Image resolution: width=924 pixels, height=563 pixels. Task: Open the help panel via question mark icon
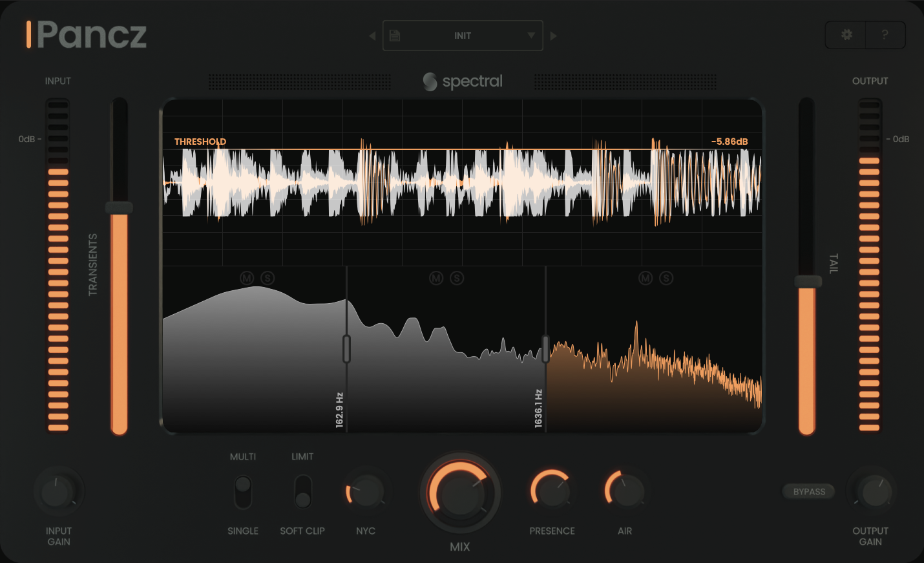click(884, 35)
